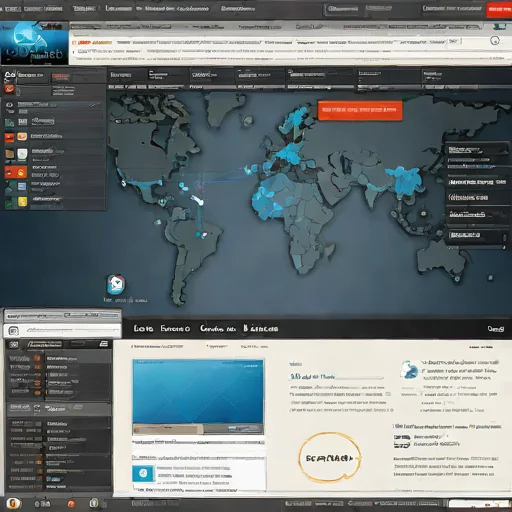Select the tan folder-like icon in the left sidebar

[x=10, y=154]
